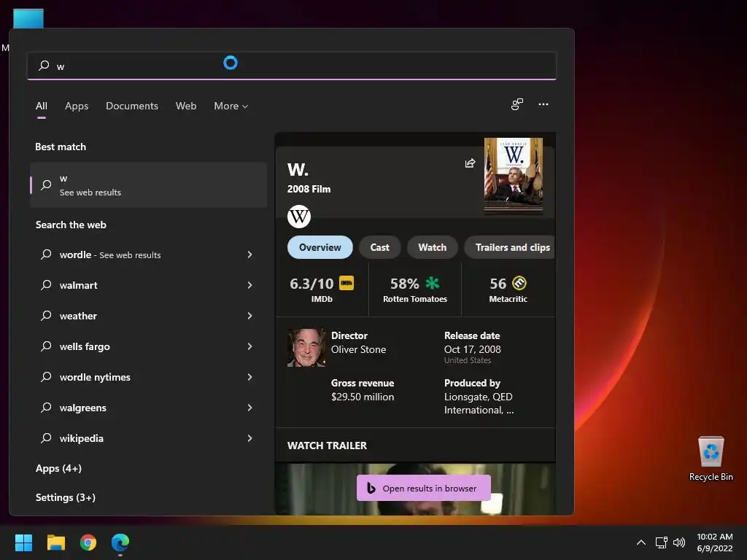Select the wells fargo search suggestion
The width and height of the screenshot is (747, 560).
(149, 346)
